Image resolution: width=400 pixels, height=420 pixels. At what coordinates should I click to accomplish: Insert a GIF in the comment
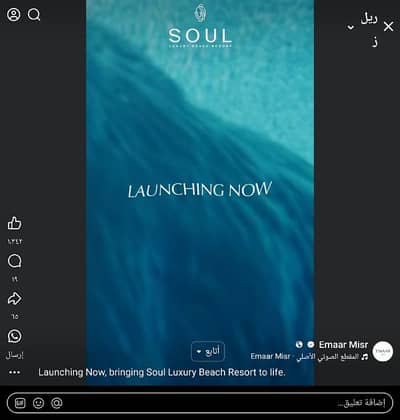coord(20,403)
